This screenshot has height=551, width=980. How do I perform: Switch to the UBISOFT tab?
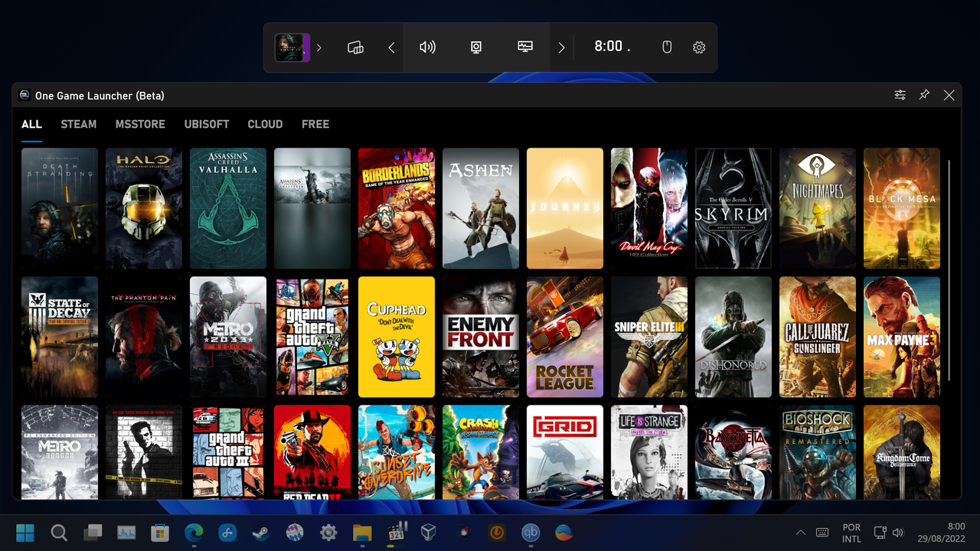click(x=207, y=124)
